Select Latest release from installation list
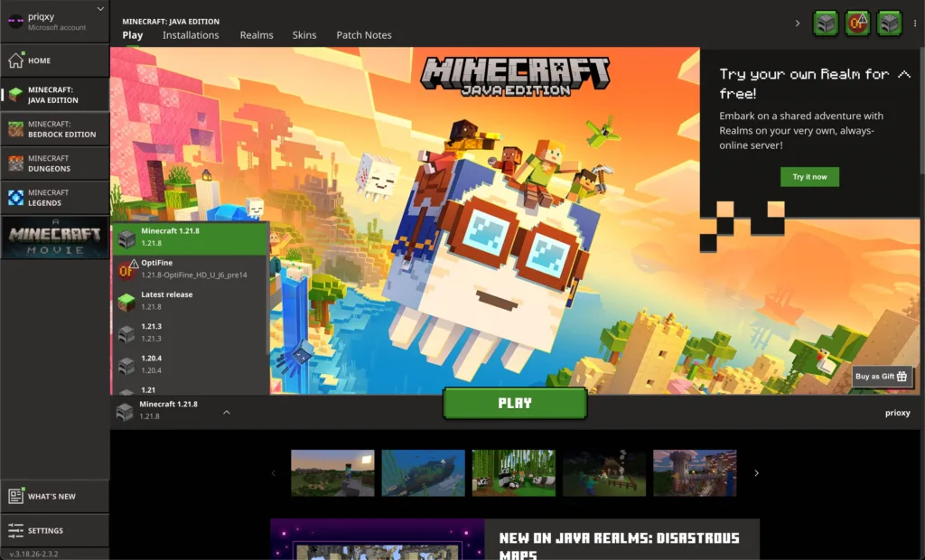The height and width of the screenshot is (560, 925). pos(190,301)
